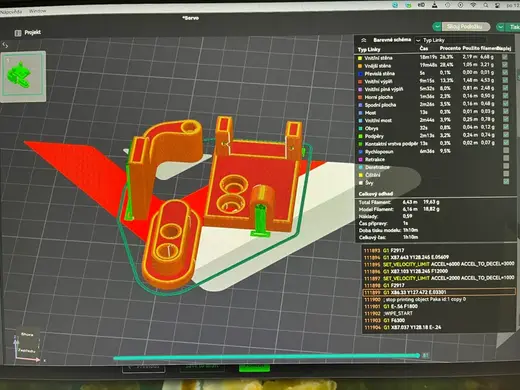
Task: Click the Slice plate button
Action: click(x=465, y=27)
